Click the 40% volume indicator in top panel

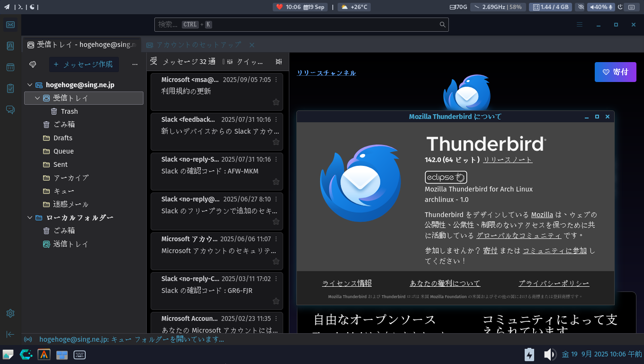coord(601,7)
